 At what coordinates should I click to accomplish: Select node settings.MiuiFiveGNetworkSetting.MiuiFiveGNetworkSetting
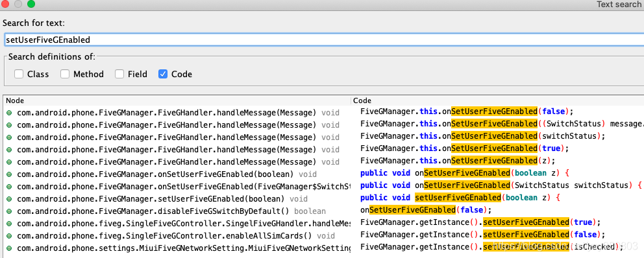[x=184, y=248]
